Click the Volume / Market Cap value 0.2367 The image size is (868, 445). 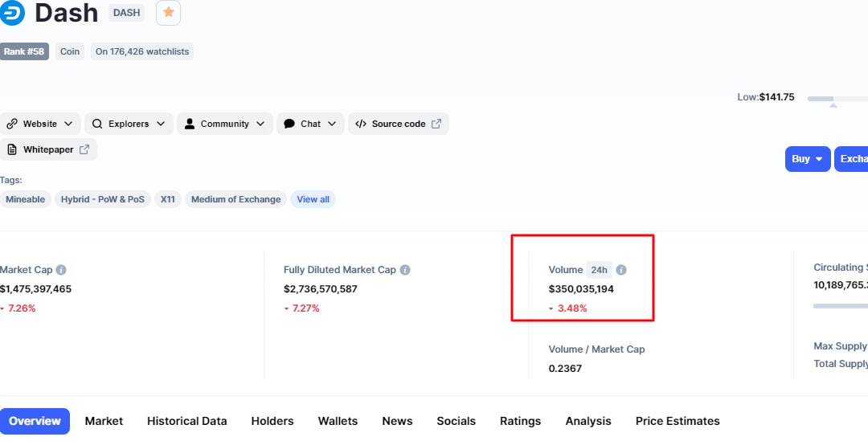pyautogui.click(x=565, y=369)
